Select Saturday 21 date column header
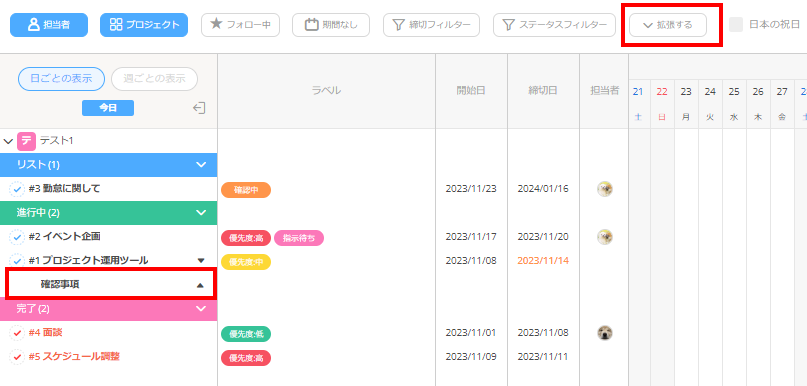The image size is (807, 386). (638, 103)
